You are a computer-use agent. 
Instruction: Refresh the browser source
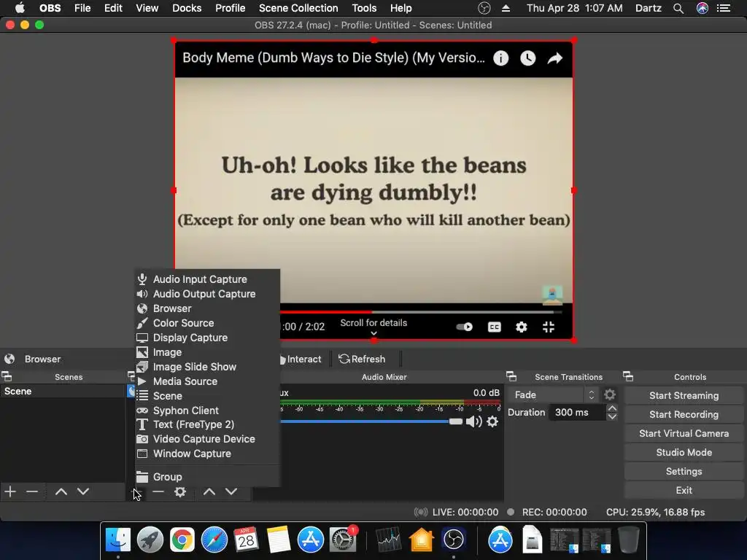(x=362, y=359)
